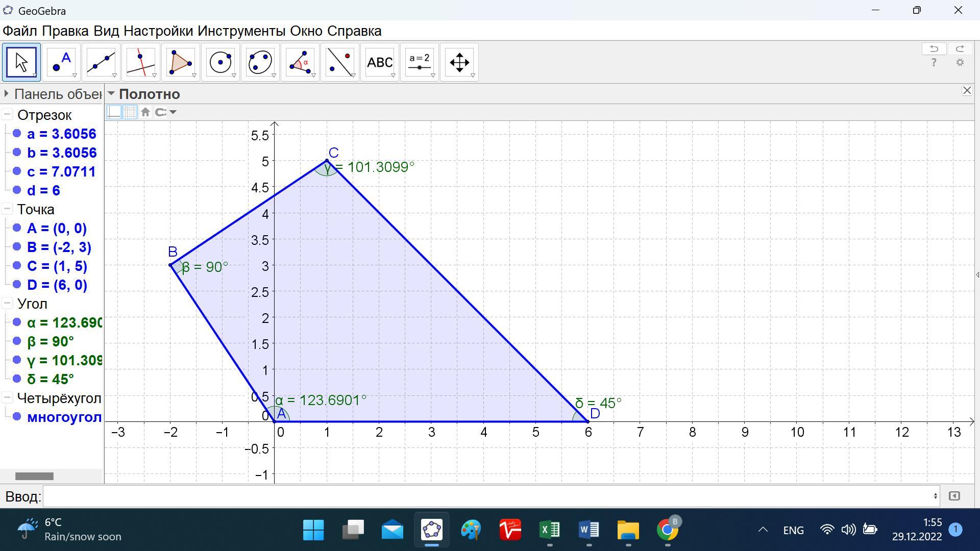
Task: Select the Perpendicular line tool
Action: [x=140, y=62]
